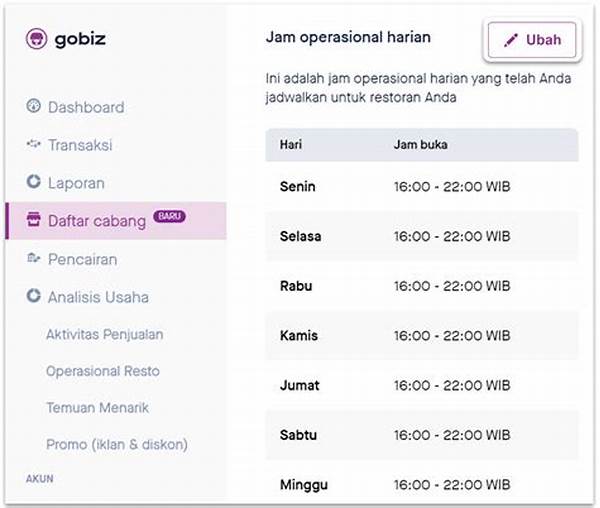Click the gobiz logo icon
Viewport: 600px width, 508px height.
pos(36,39)
